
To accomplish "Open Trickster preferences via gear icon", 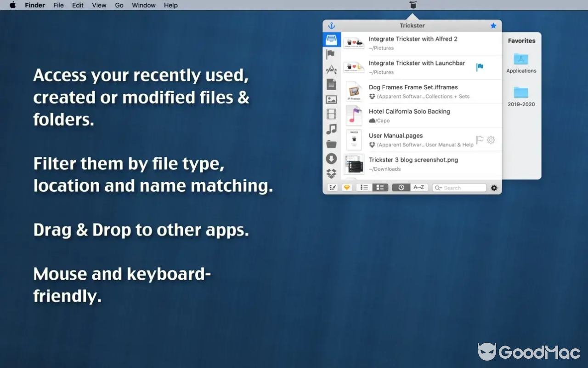I will tap(494, 188).
